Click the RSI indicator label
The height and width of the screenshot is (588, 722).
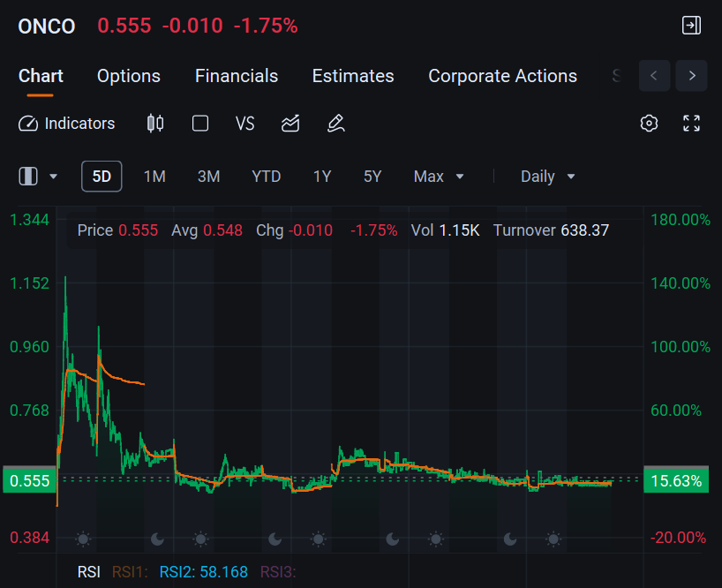click(89, 572)
